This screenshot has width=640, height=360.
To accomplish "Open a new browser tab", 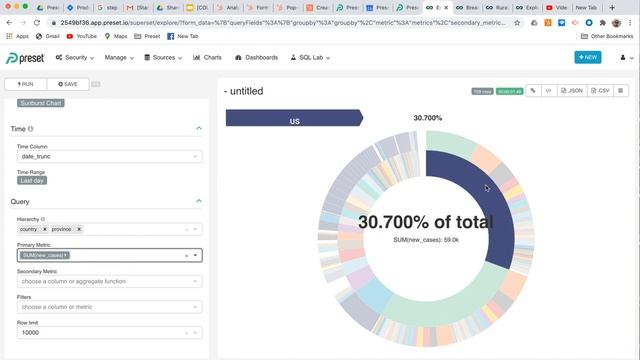I will tap(612, 7).
